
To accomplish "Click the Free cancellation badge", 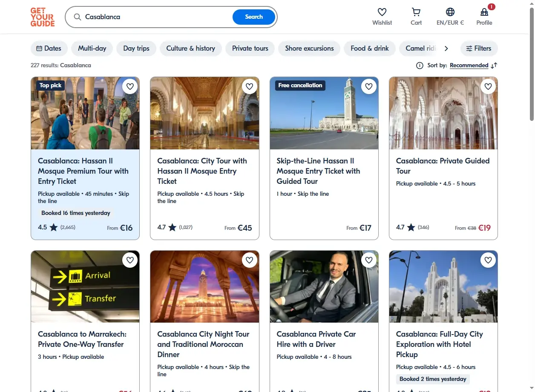I will click(300, 85).
